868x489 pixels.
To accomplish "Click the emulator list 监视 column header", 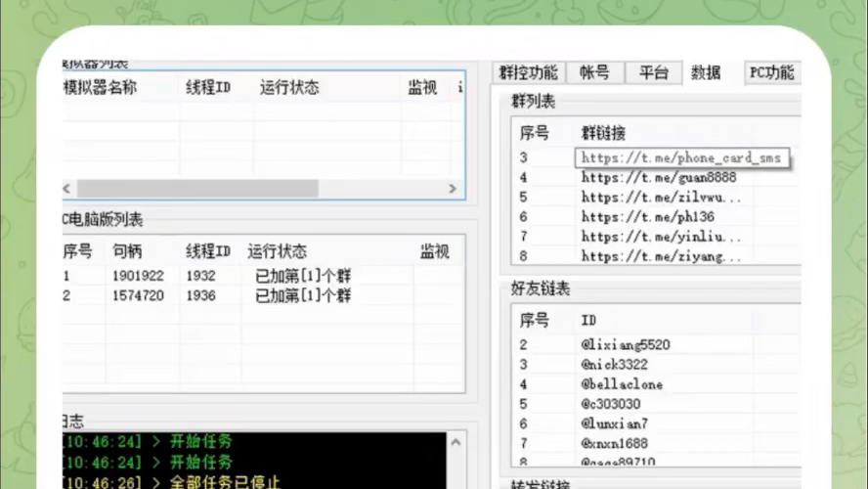I will [x=422, y=87].
